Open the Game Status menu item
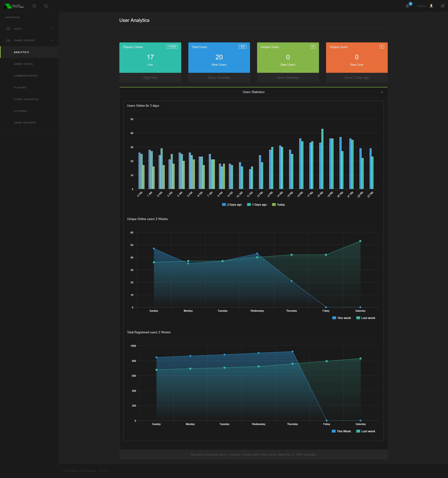The image size is (448, 478). tap(29, 64)
